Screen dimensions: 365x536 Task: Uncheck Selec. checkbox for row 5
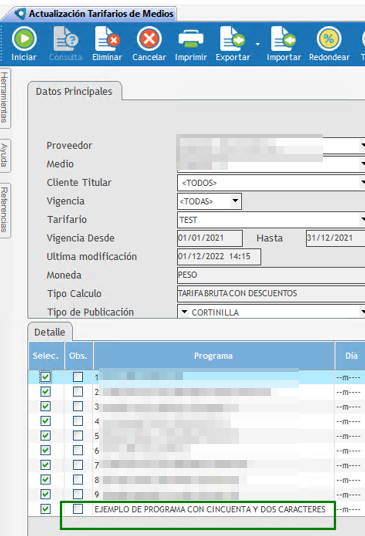(45, 436)
